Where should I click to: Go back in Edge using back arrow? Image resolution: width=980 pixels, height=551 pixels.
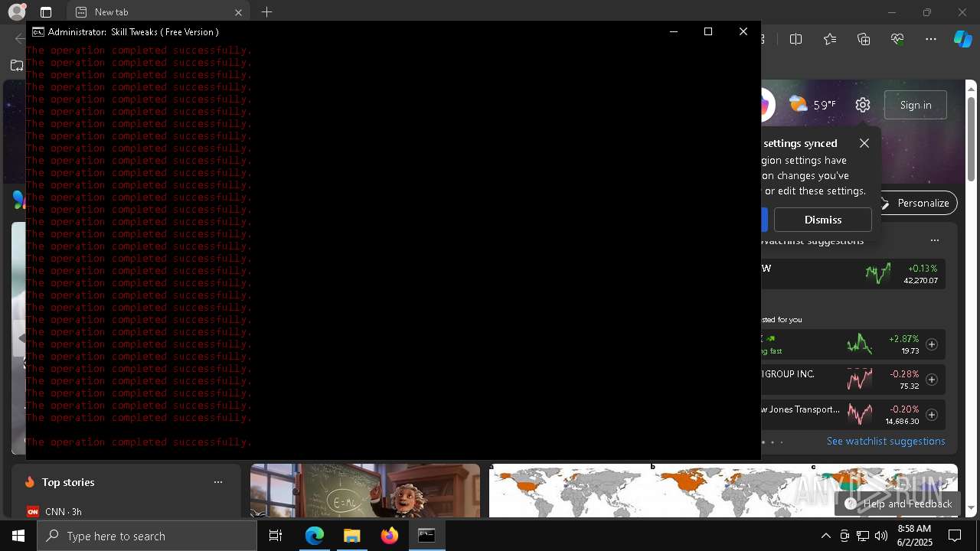[x=18, y=39]
